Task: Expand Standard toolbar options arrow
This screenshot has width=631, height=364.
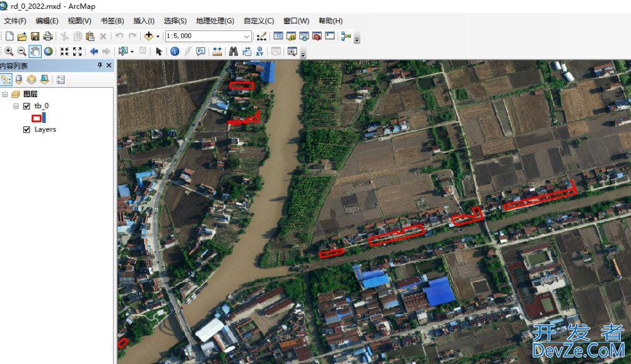Action: click(357, 38)
